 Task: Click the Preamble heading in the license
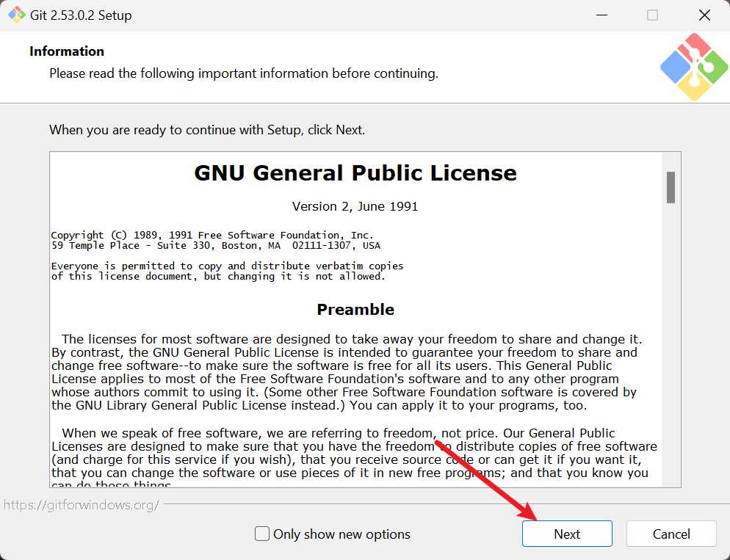coord(355,310)
